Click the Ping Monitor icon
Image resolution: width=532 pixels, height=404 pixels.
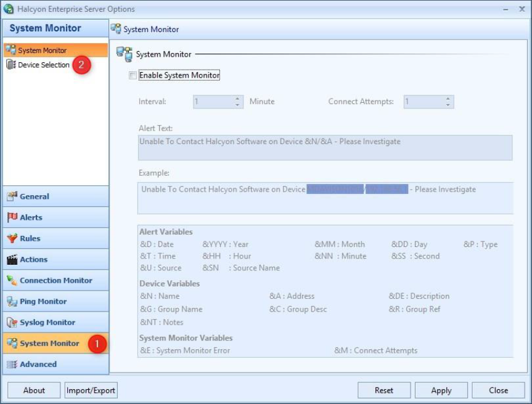tap(12, 301)
